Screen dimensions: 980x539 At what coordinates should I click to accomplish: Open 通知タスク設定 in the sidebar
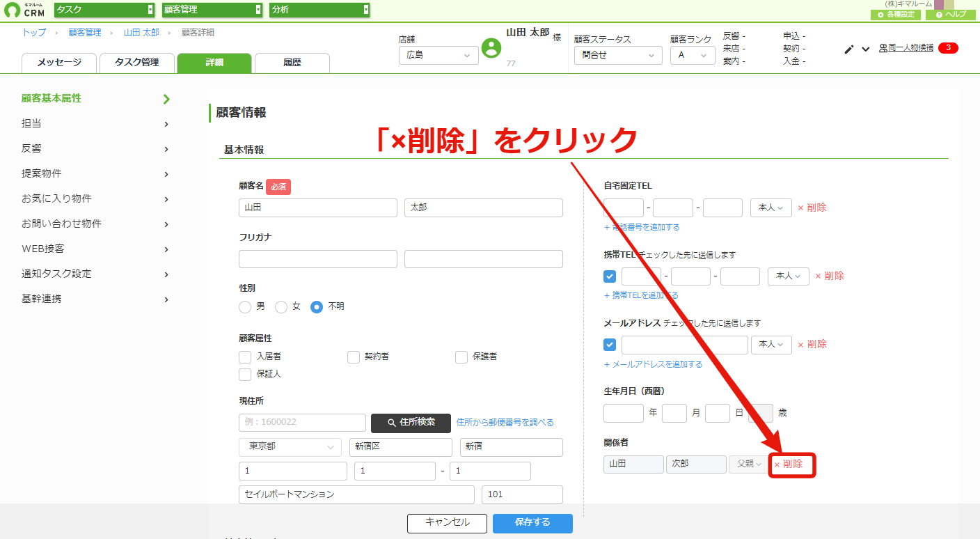[96, 274]
